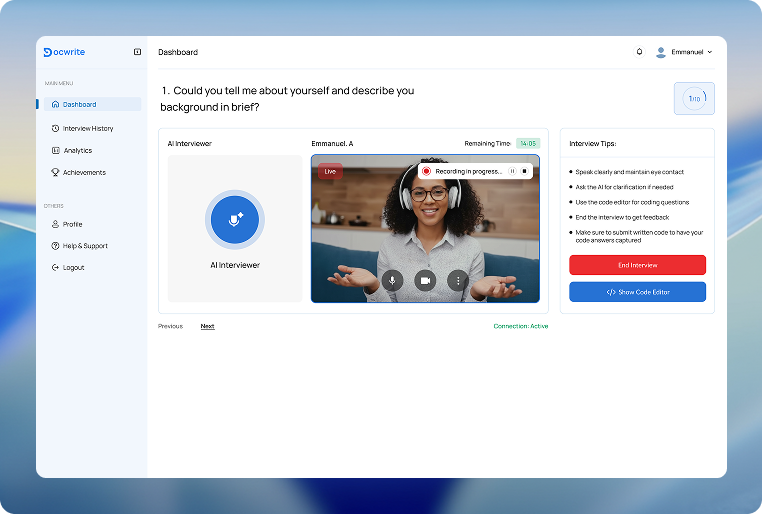The height and width of the screenshot is (514, 762).
Task: Click the Interview Tips heading
Action: coord(592,144)
